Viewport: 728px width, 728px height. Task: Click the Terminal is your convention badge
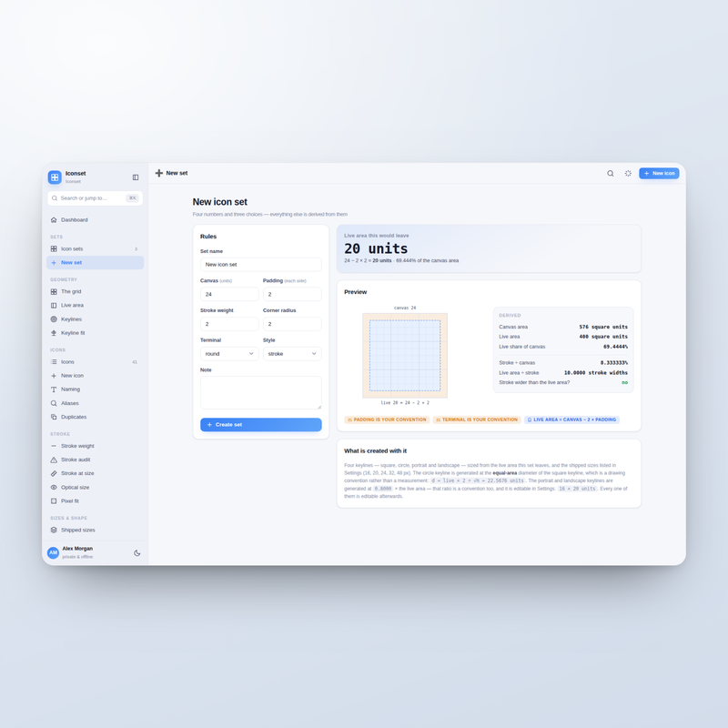pos(477,420)
